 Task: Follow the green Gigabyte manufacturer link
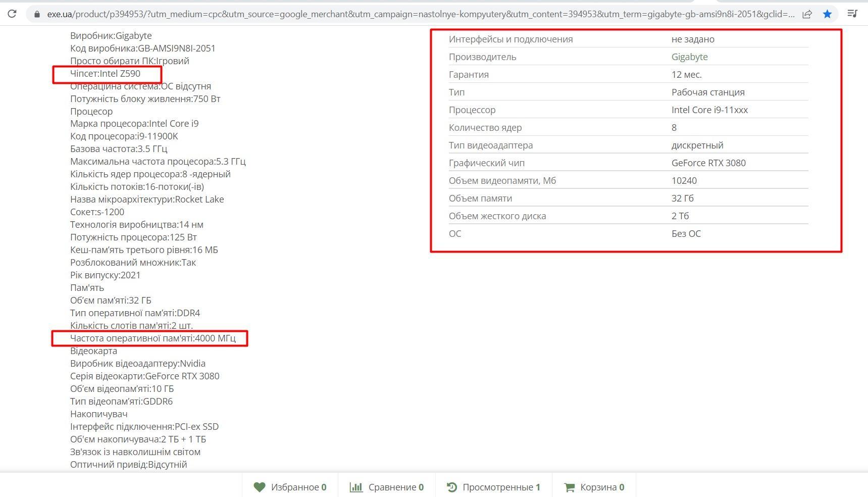coord(689,57)
